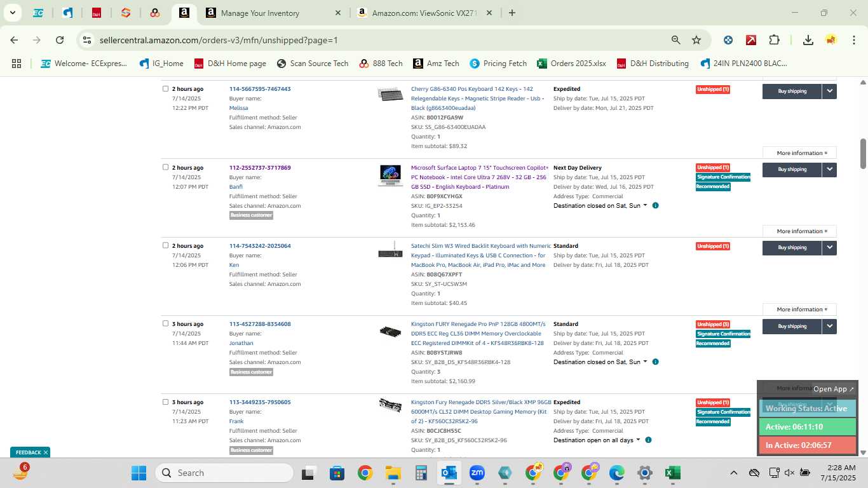
Task: Switch to Amazon.com ViewSonic tab
Action: pos(426,13)
